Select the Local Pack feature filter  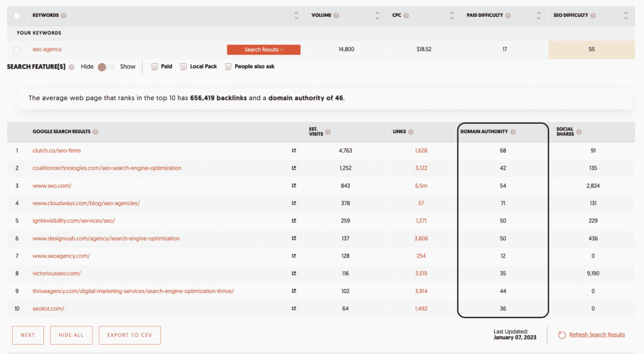[198, 67]
